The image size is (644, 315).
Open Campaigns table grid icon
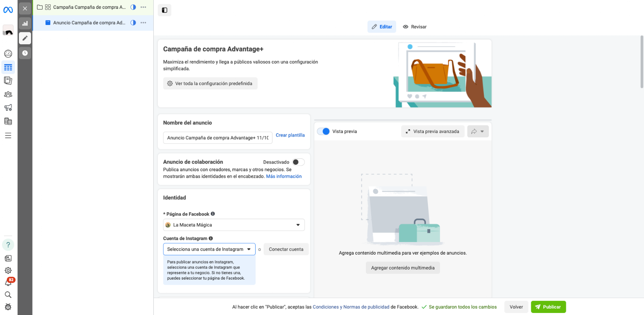click(8, 67)
